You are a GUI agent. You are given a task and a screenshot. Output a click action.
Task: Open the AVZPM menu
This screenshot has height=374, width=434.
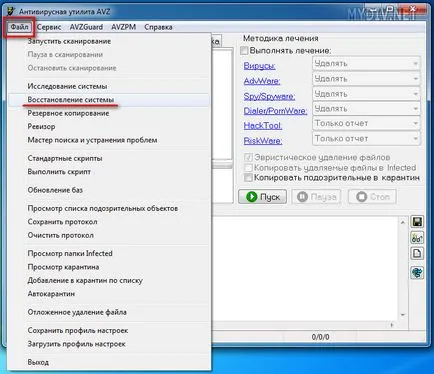(123, 27)
